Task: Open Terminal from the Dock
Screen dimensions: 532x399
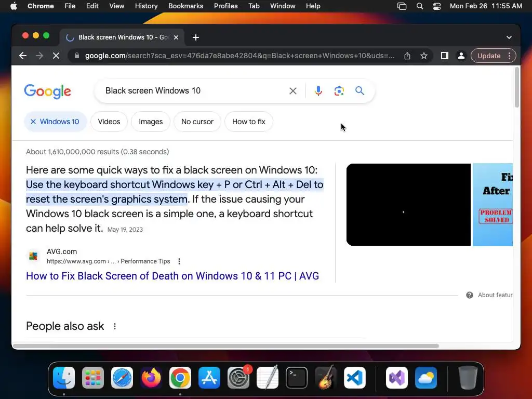Action: tap(297, 378)
